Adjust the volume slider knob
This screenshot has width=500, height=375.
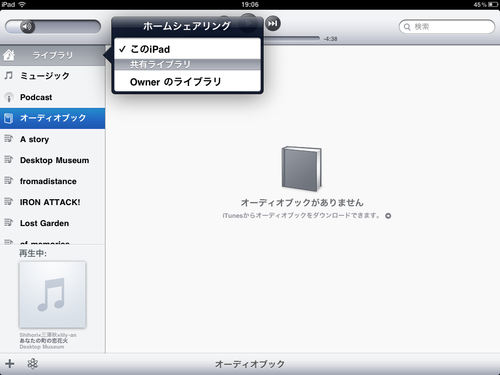click(27, 26)
